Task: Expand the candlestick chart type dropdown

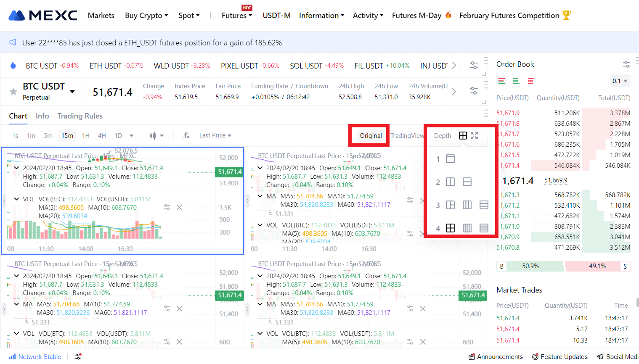Action: point(162,135)
